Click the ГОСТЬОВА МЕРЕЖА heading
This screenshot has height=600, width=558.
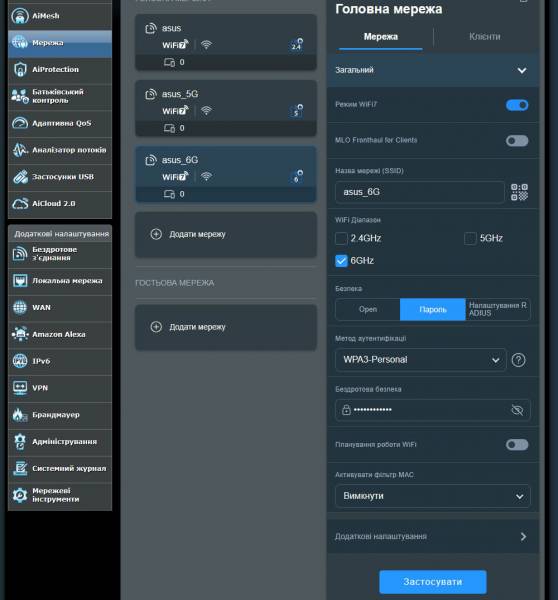(175, 283)
